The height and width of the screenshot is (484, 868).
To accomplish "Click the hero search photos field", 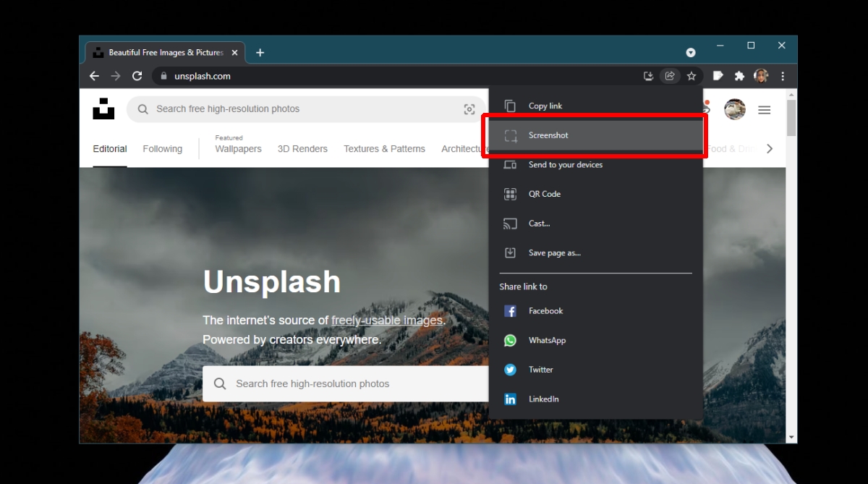I will point(346,383).
